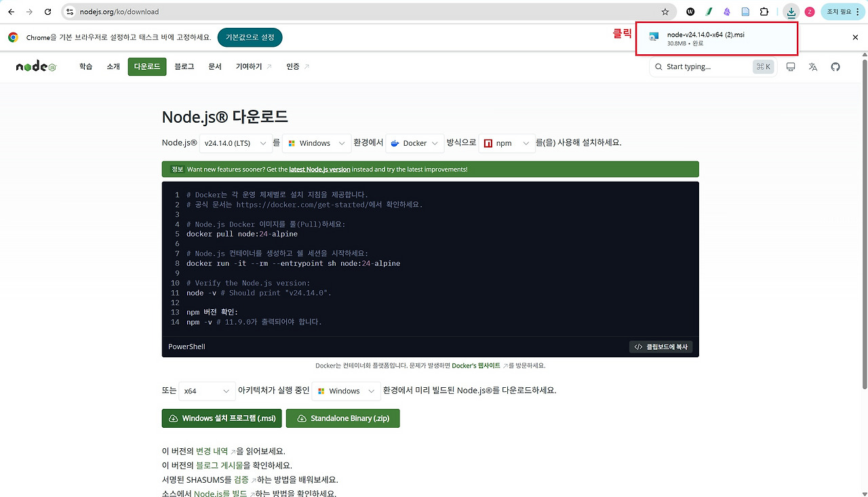
Task: Click the node -v code line
Action: pyautogui.click(x=259, y=293)
